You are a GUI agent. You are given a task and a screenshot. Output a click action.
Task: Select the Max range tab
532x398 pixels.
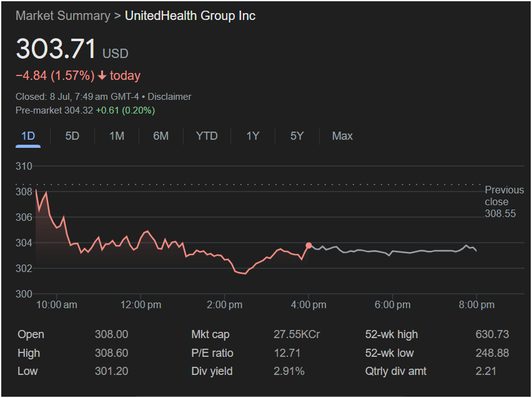pos(342,136)
